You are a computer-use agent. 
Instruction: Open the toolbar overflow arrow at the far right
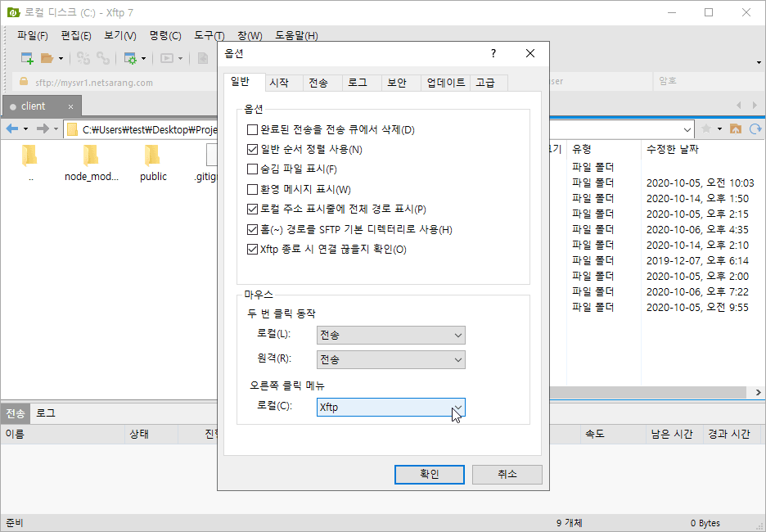pos(759,62)
